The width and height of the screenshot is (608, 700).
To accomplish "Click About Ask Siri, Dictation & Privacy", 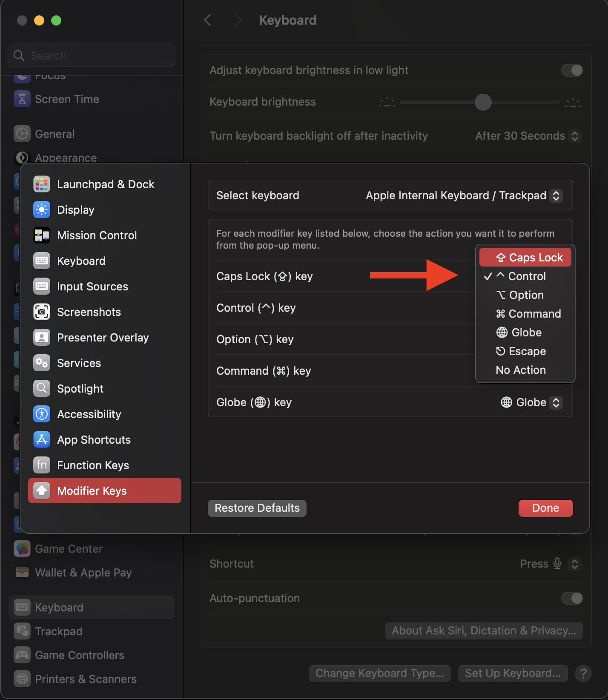I will [484, 631].
